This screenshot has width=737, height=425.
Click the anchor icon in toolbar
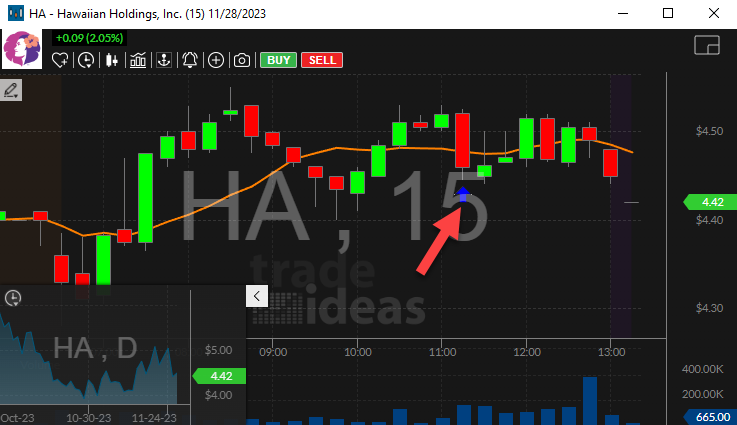pyautogui.click(x=163, y=60)
